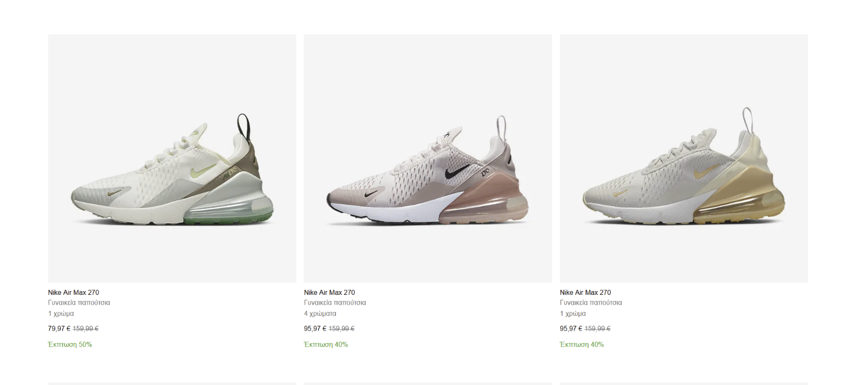Click crossed-out 159,99 € under green-soled shoe
This screenshot has width=868, height=385.
point(86,329)
